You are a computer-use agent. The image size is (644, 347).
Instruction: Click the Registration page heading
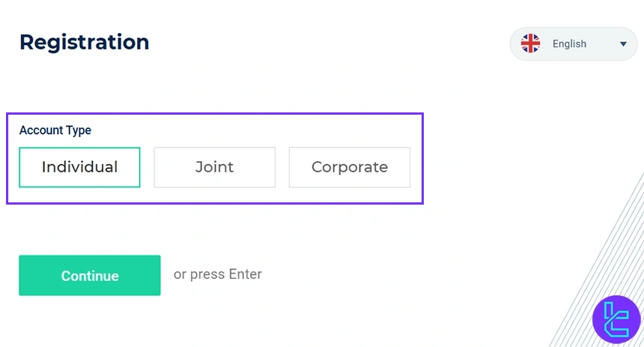click(85, 42)
